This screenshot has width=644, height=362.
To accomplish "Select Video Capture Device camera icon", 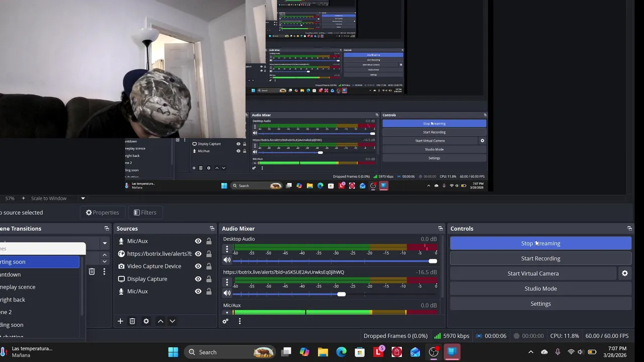I will click(x=121, y=266).
